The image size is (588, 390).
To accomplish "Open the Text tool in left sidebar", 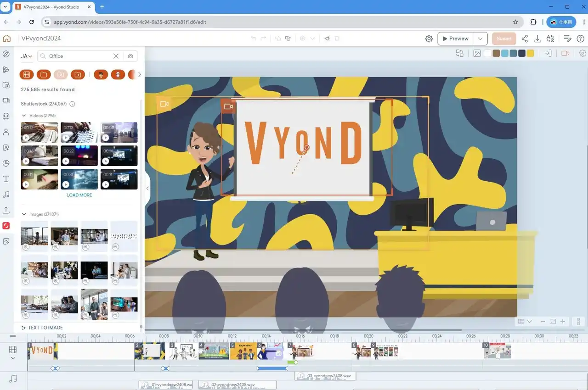I will 6,179.
